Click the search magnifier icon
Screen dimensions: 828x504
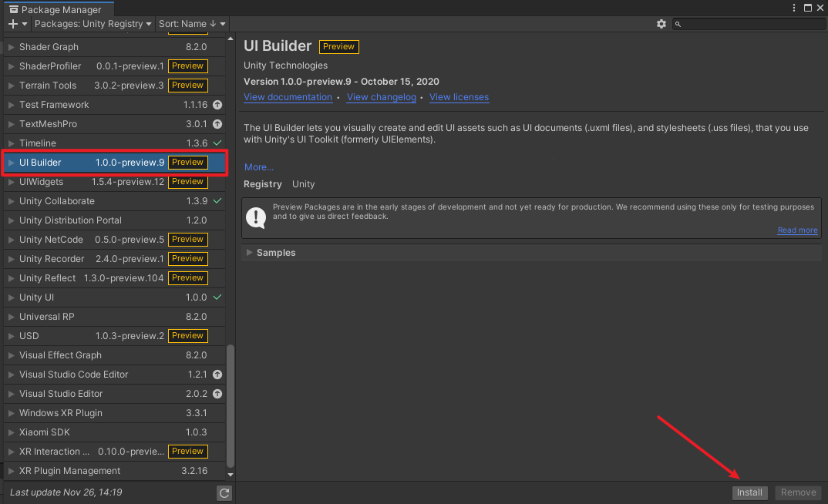click(678, 24)
